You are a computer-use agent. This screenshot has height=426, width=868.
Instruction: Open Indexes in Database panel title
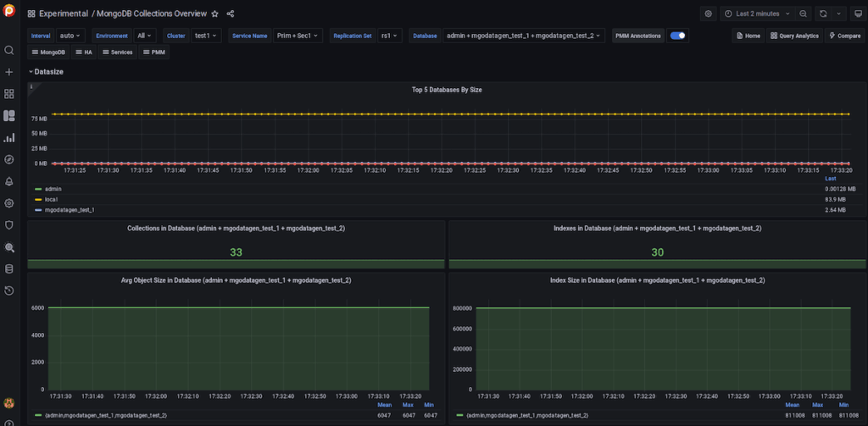click(657, 228)
